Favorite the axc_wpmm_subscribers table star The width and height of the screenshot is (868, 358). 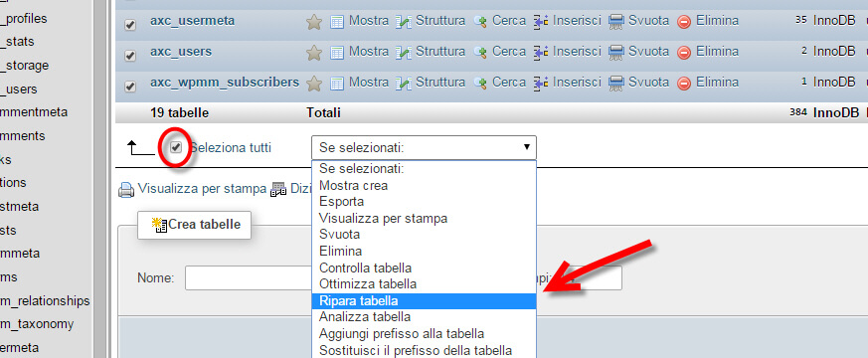point(314,84)
